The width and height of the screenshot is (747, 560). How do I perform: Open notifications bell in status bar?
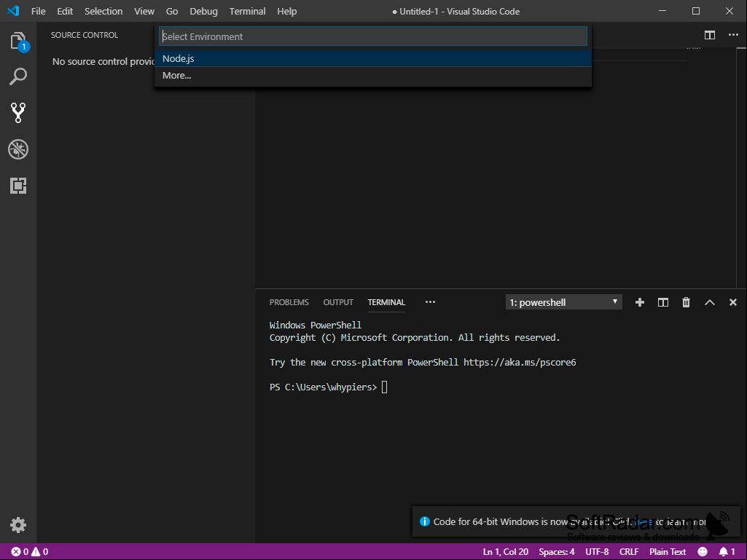coord(727,552)
